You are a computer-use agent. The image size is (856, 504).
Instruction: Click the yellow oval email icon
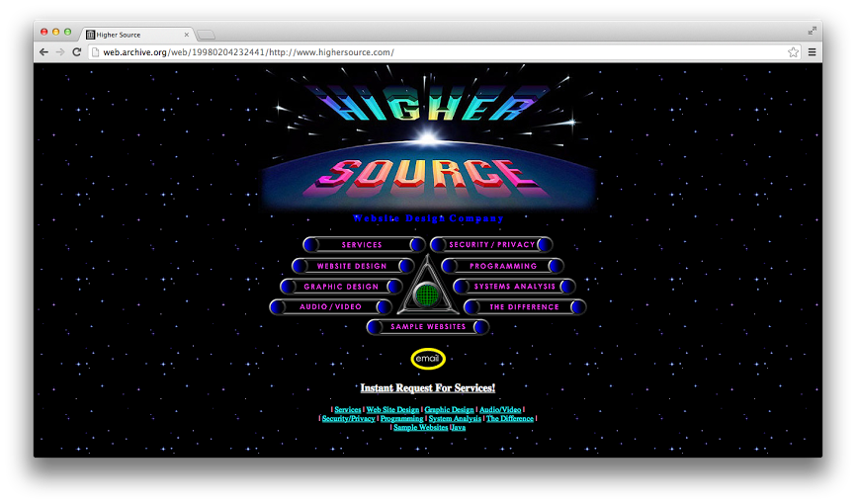coord(428,359)
